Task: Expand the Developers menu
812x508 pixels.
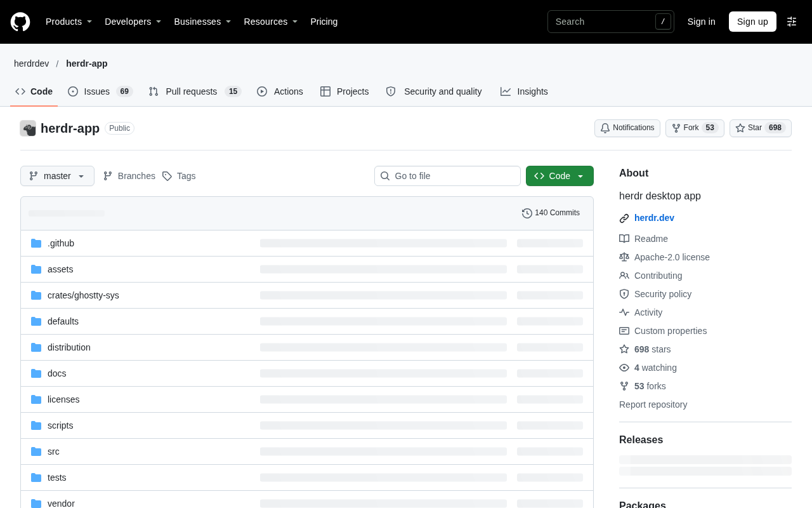Action: point(133,22)
